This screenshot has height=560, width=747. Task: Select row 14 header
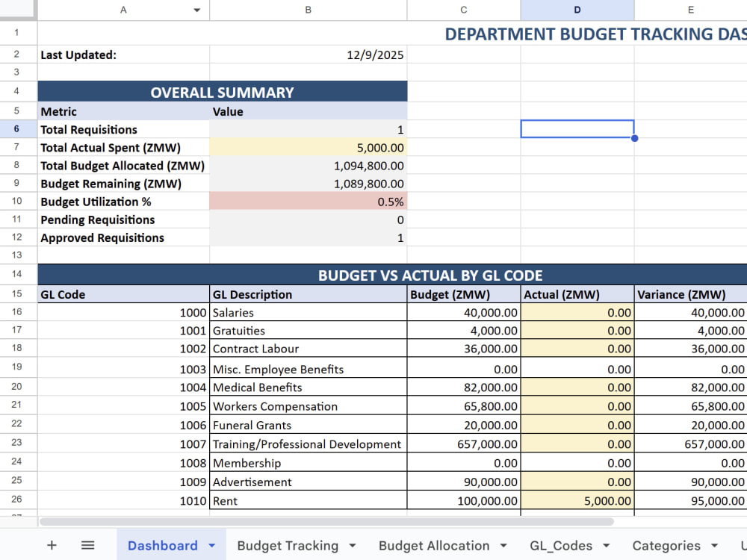pyautogui.click(x=16, y=274)
